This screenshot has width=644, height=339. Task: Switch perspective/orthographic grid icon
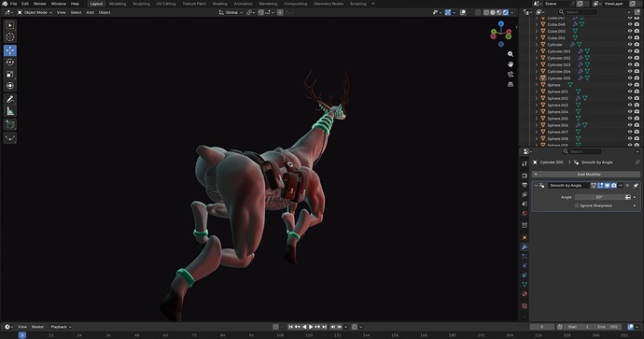tap(511, 84)
